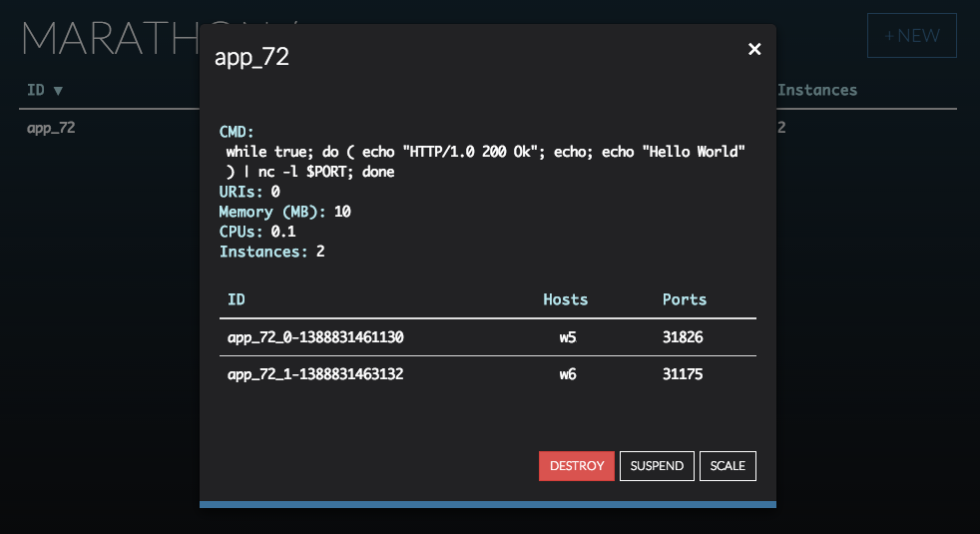The height and width of the screenshot is (534, 980).
Task: Click the MARATHON logo heading
Action: pos(110,39)
